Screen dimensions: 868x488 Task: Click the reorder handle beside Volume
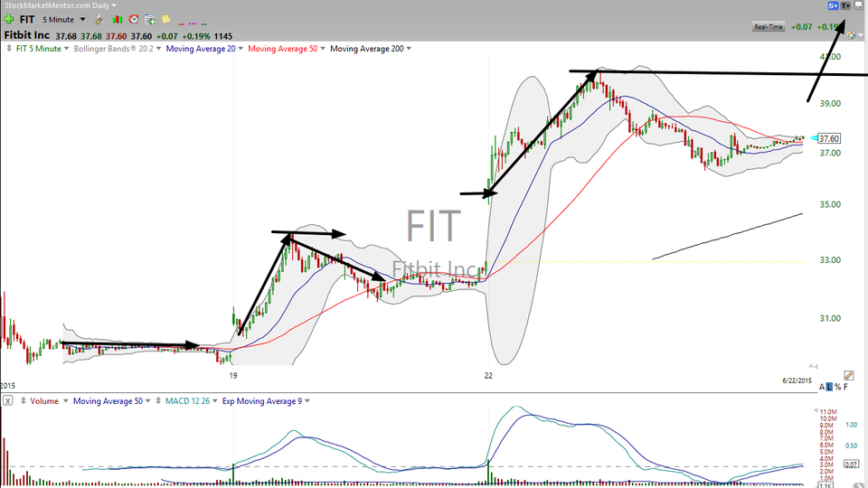24,400
